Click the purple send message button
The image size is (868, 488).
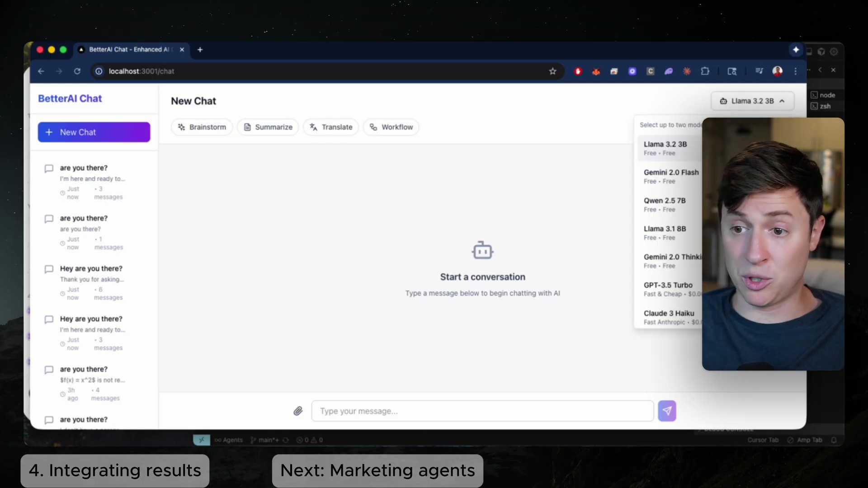tap(667, 411)
